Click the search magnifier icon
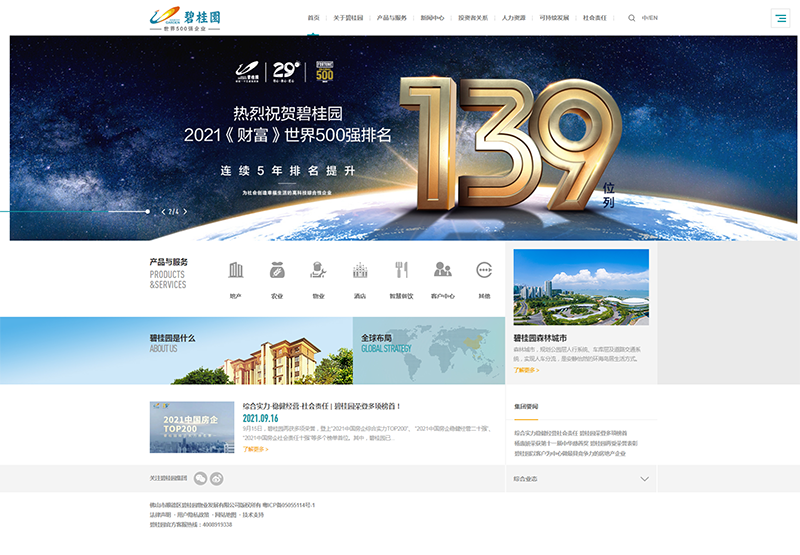The width and height of the screenshot is (800, 555). coord(631,18)
